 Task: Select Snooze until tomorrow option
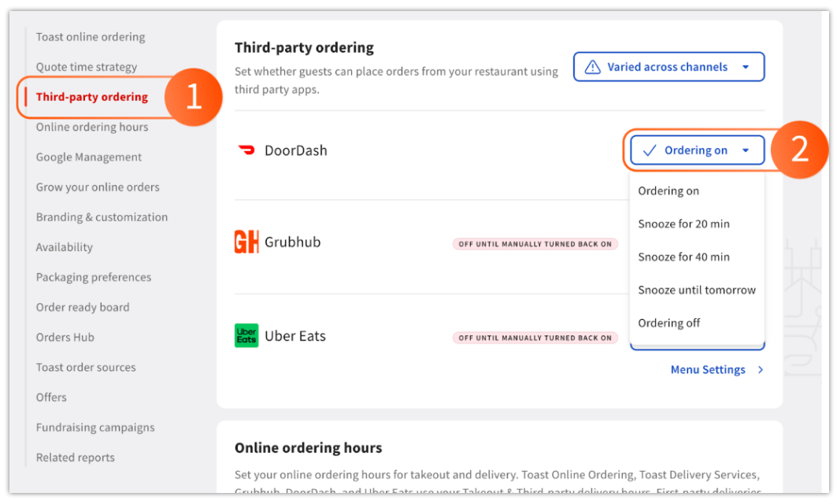click(696, 290)
